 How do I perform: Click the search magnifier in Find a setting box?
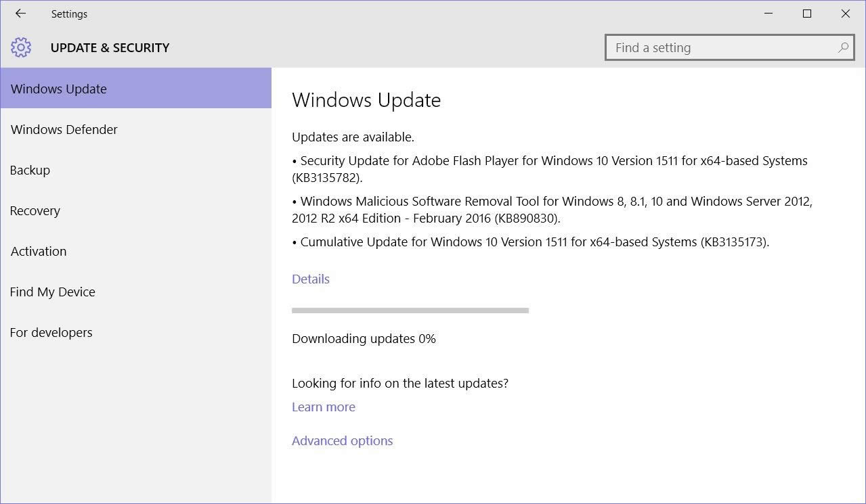[843, 47]
